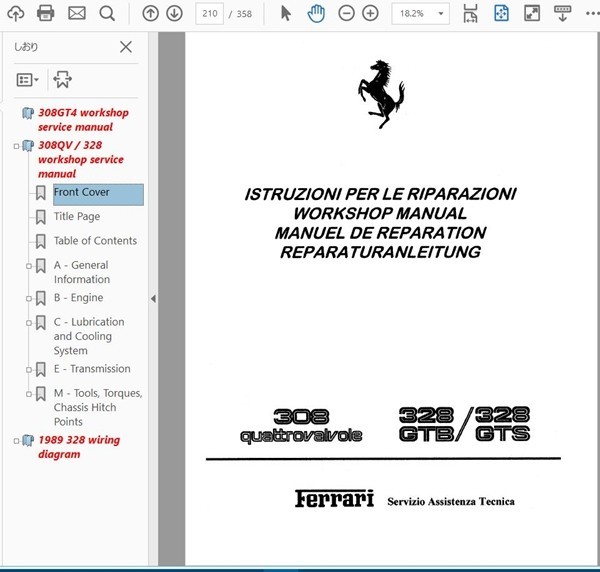Go to previous page arrow
600x572 pixels.
coord(150,14)
